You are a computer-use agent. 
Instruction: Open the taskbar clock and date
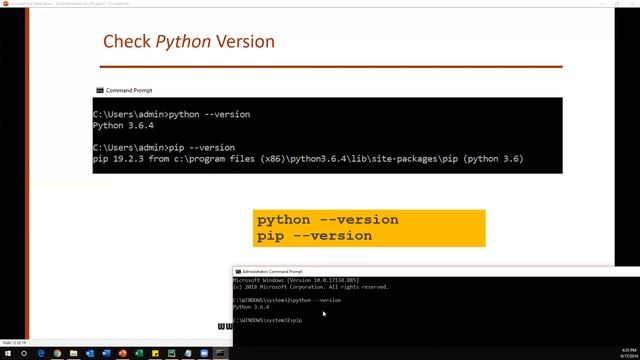(x=629, y=353)
